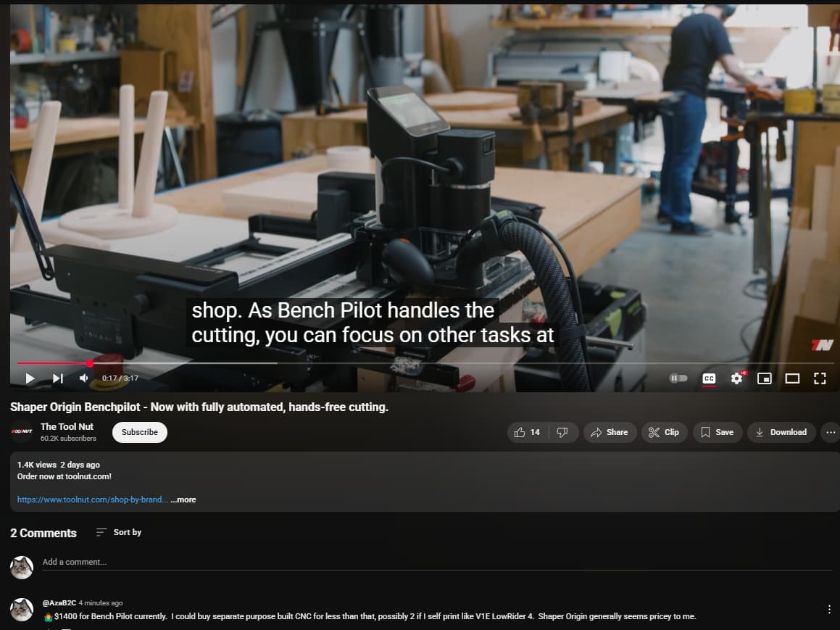This screenshot has width=840, height=630.
Task: Turn off closed captions CC
Action: [x=709, y=378]
